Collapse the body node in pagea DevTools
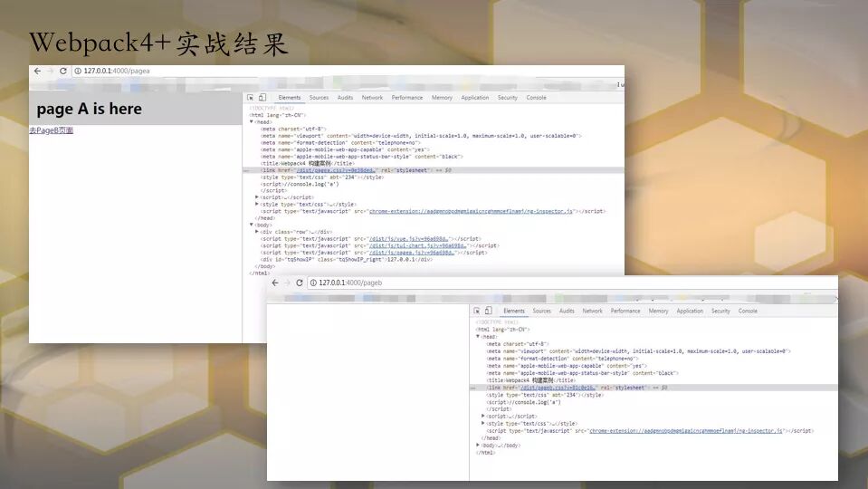Screen dimensions: 868x489 coord(252,225)
